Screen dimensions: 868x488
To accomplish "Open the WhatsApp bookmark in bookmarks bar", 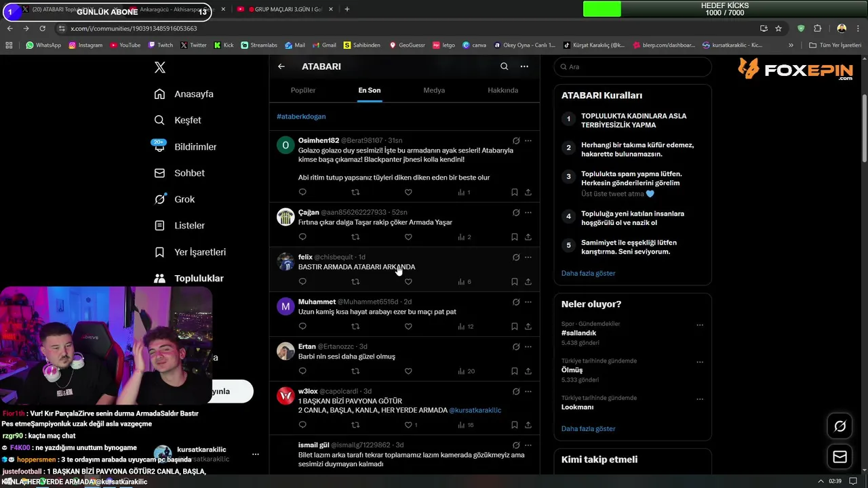I will 43,45.
